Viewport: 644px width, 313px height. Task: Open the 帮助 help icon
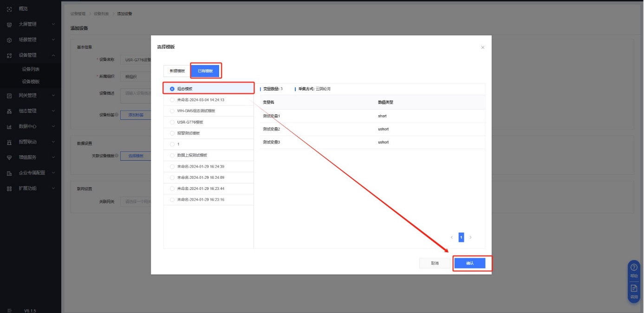coord(634,267)
